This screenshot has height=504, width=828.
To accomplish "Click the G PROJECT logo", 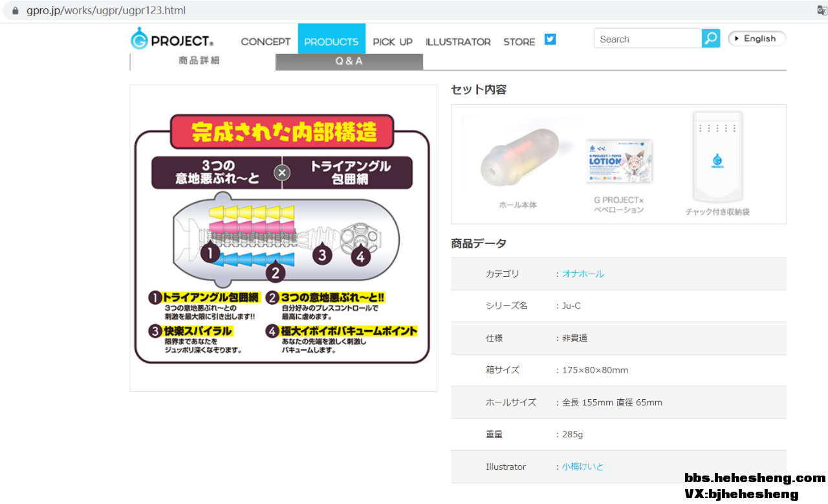I will click(172, 39).
